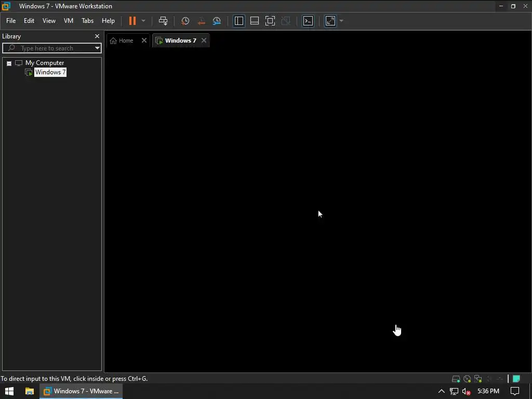Toggle the console view icon
Viewport: 532px width, 399px height.
point(308,21)
